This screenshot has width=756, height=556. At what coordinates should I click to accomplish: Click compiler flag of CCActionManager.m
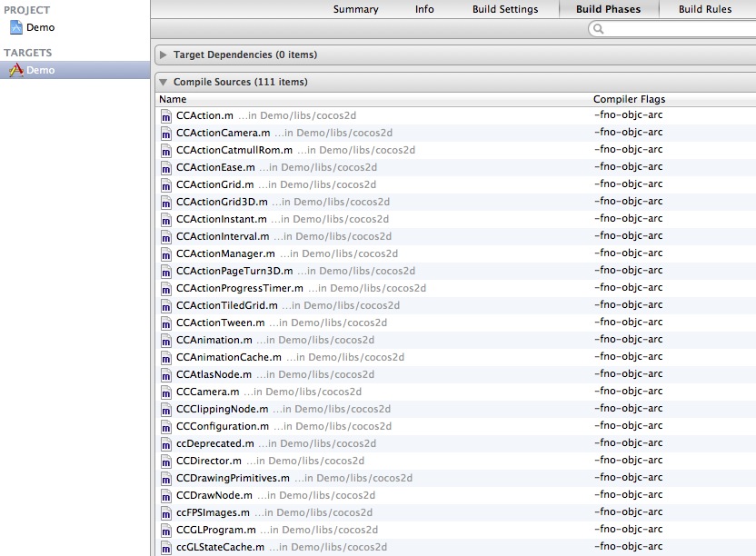[628, 253]
